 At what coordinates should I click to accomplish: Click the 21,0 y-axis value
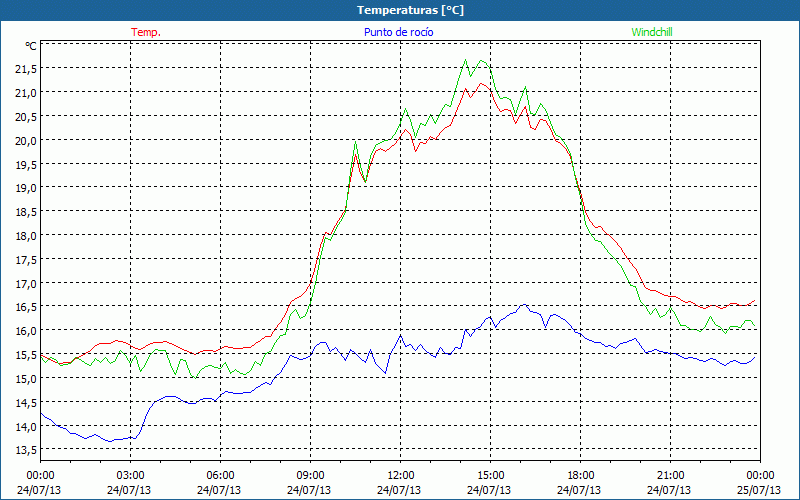(x=26, y=93)
